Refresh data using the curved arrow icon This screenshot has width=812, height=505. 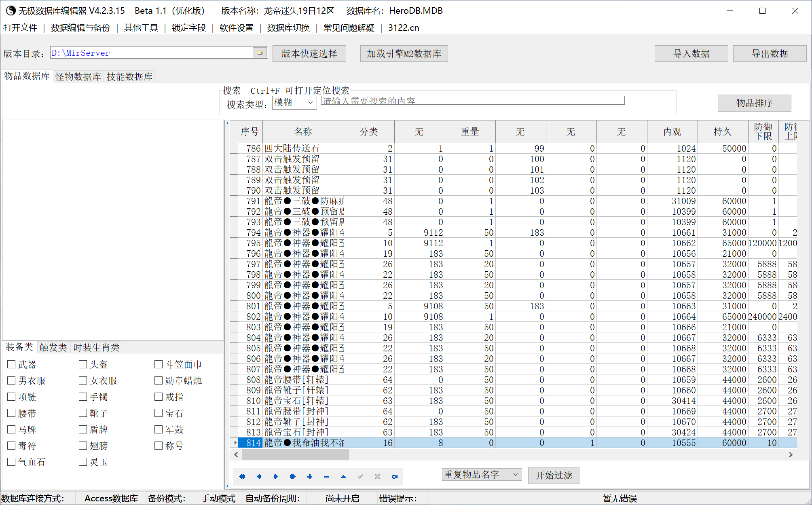(395, 477)
